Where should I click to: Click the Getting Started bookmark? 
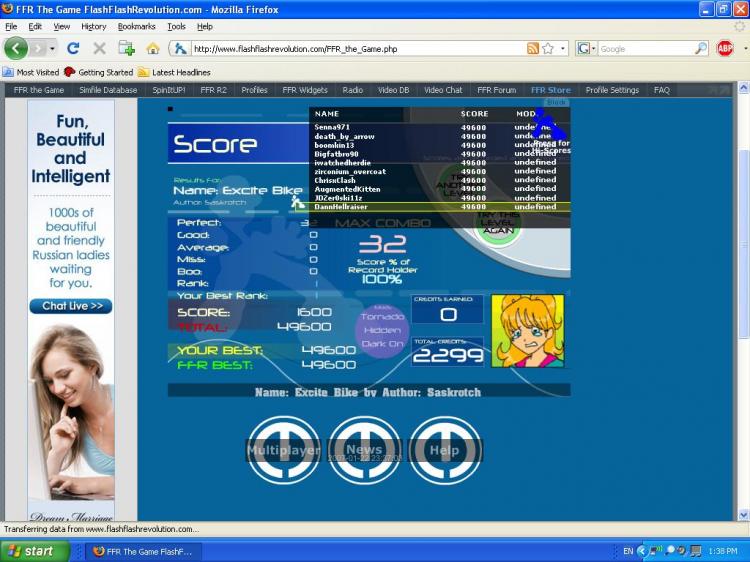(x=99, y=72)
